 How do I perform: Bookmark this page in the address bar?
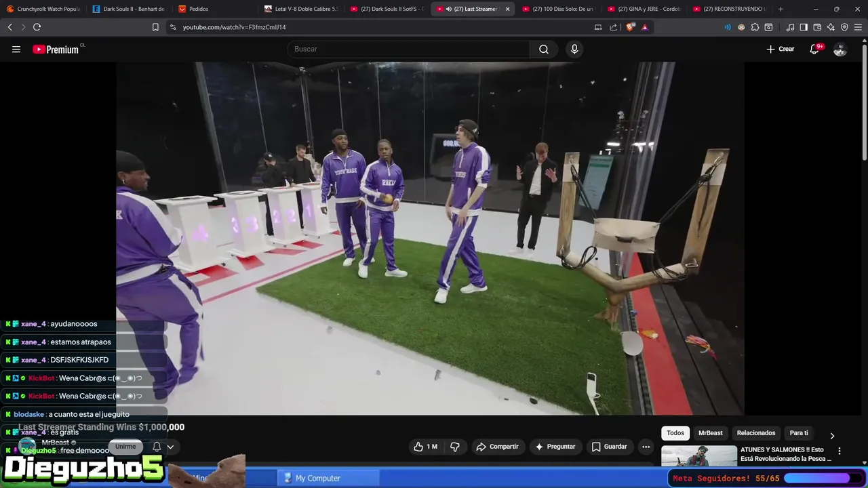155,27
